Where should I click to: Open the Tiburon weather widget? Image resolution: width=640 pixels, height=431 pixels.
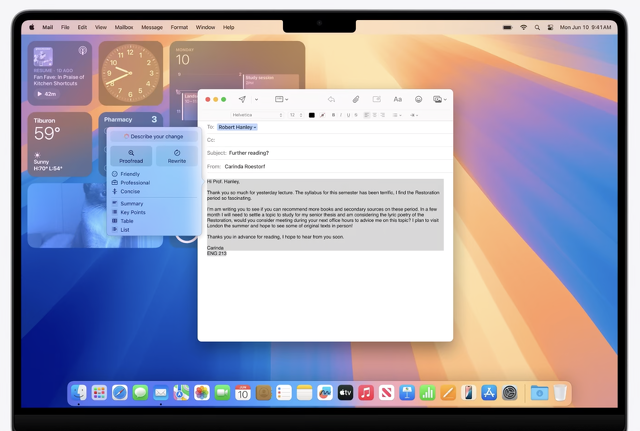click(x=60, y=144)
